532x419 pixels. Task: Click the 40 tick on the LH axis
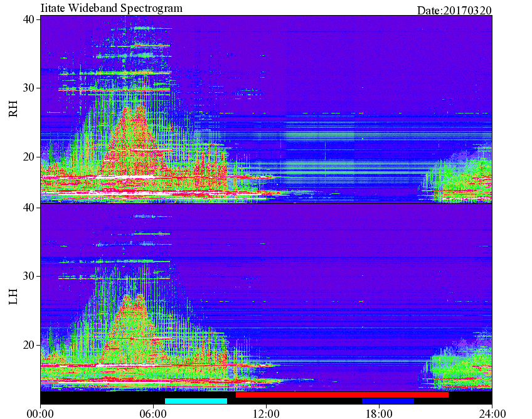pyautogui.click(x=29, y=207)
